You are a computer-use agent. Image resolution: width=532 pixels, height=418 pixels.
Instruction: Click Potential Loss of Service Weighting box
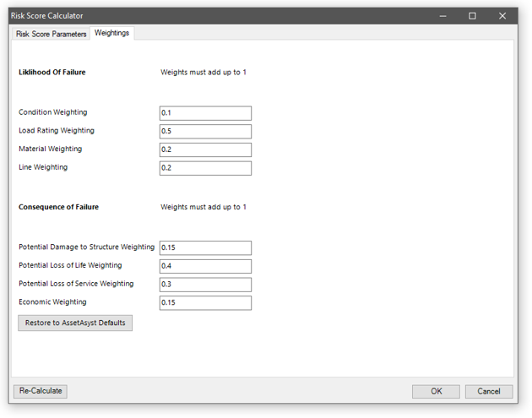pos(205,285)
